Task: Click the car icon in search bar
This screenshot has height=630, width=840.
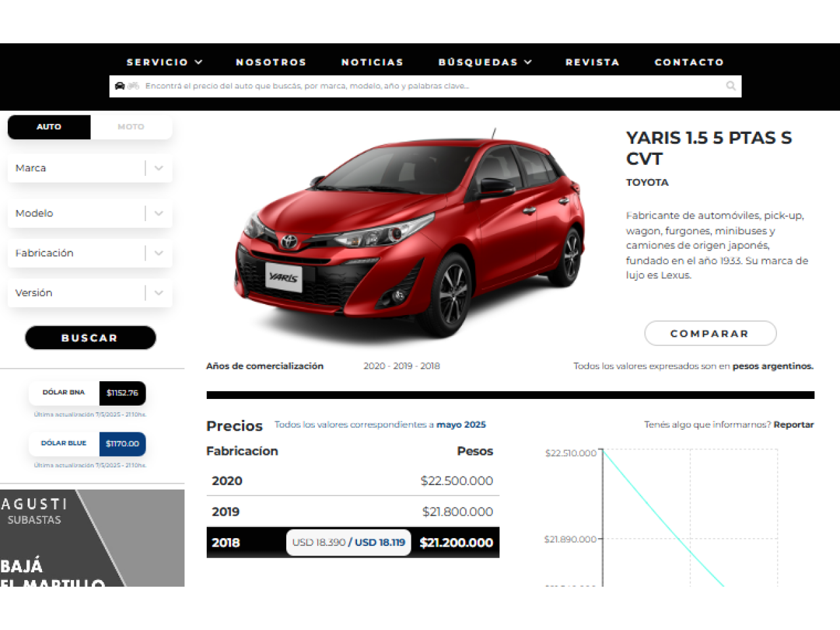Action: pos(119,86)
